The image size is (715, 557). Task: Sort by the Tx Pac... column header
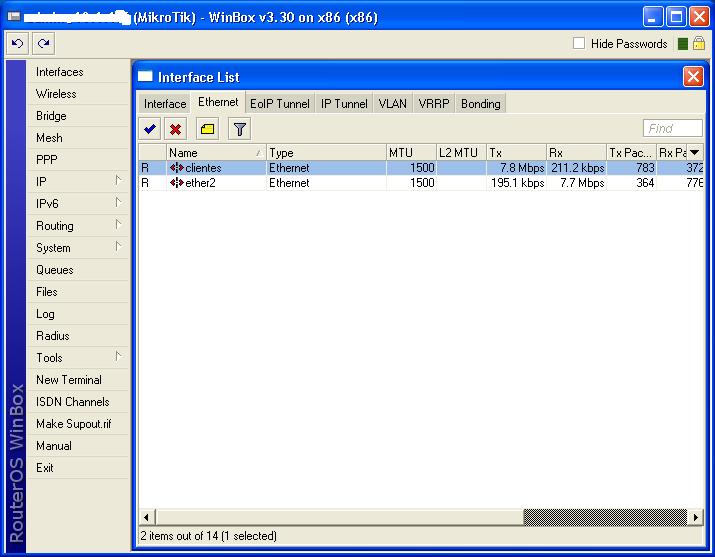tap(632, 153)
